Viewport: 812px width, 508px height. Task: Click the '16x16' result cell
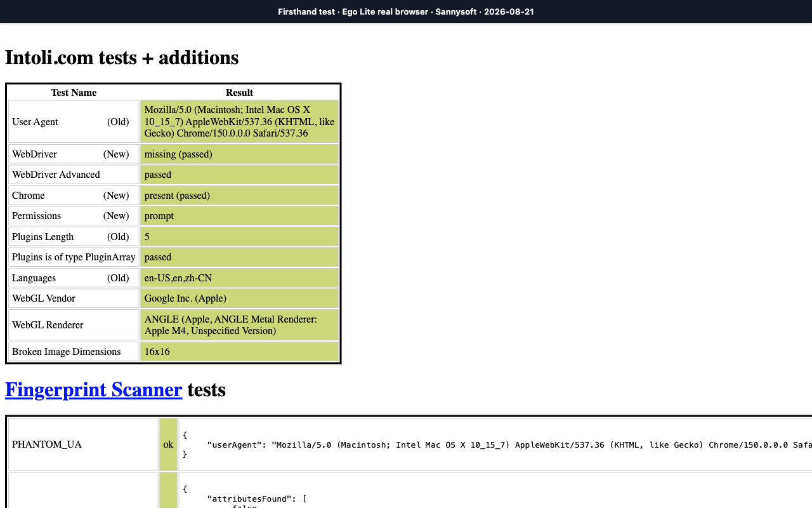point(239,352)
